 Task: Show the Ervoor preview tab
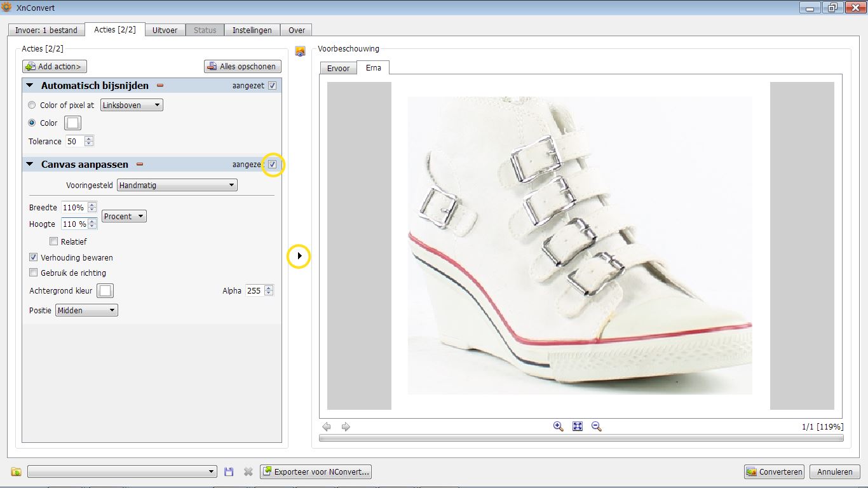coord(339,69)
